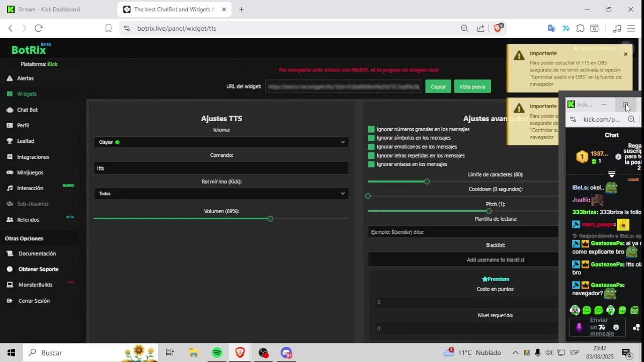Click the Sub-Usuarios sidebar entry
Screen dimensions: 644x362
pyautogui.click(x=27, y=204)
